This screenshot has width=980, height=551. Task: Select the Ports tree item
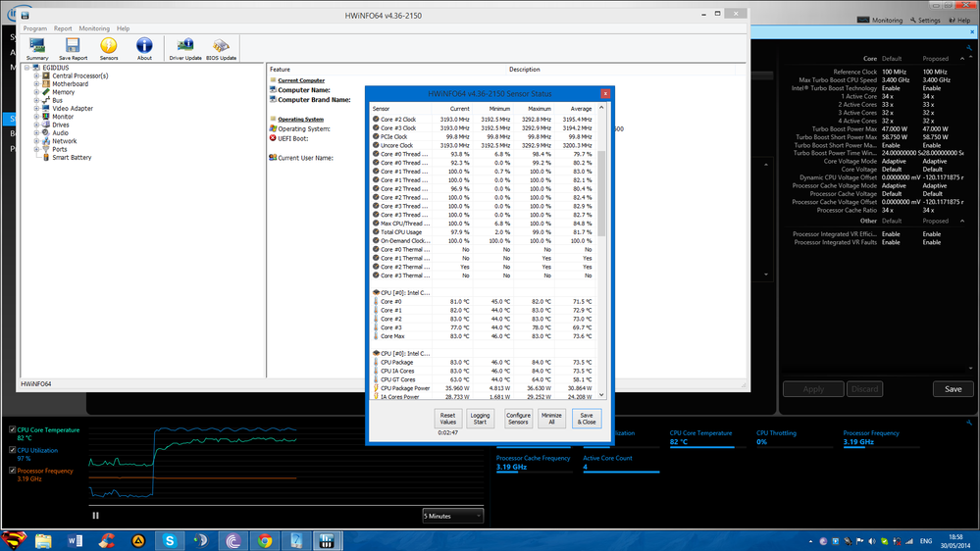tap(60, 149)
